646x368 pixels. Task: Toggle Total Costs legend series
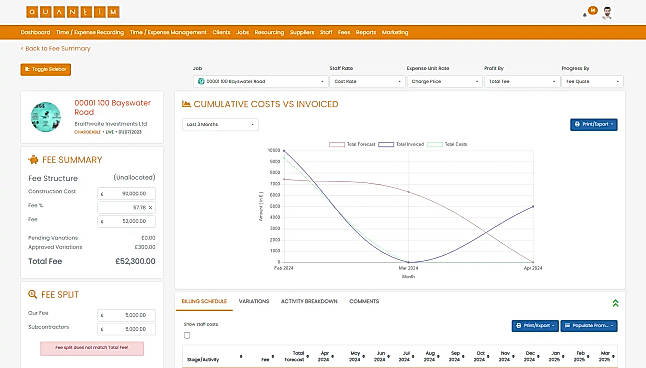pyautogui.click(x=447, y=144)
